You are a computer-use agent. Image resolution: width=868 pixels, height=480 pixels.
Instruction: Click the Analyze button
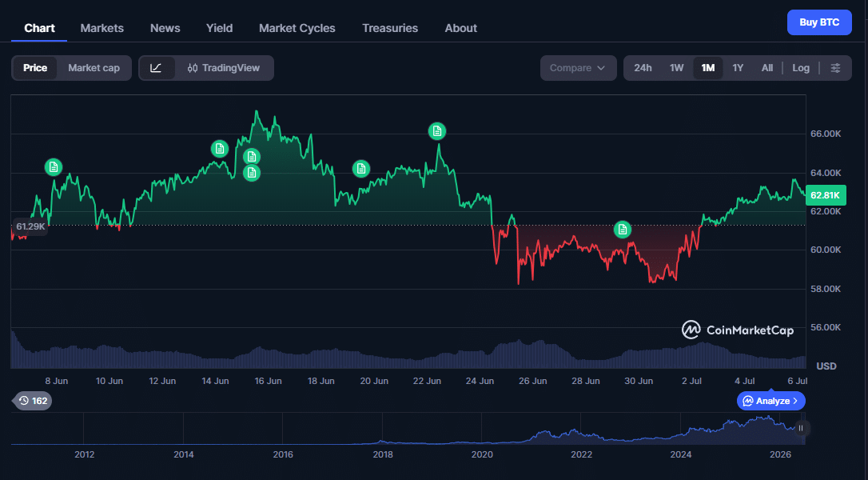(770, 401)
